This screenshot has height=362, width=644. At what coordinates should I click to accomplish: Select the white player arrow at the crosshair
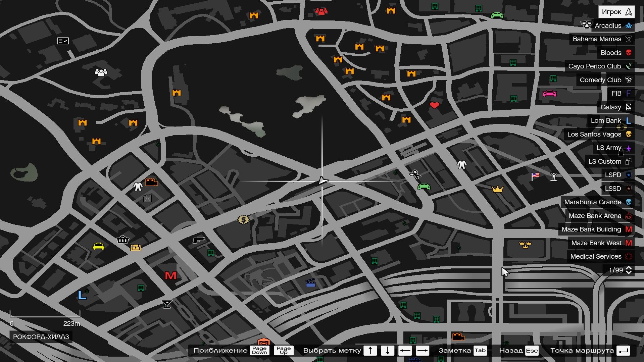(323, 180)
